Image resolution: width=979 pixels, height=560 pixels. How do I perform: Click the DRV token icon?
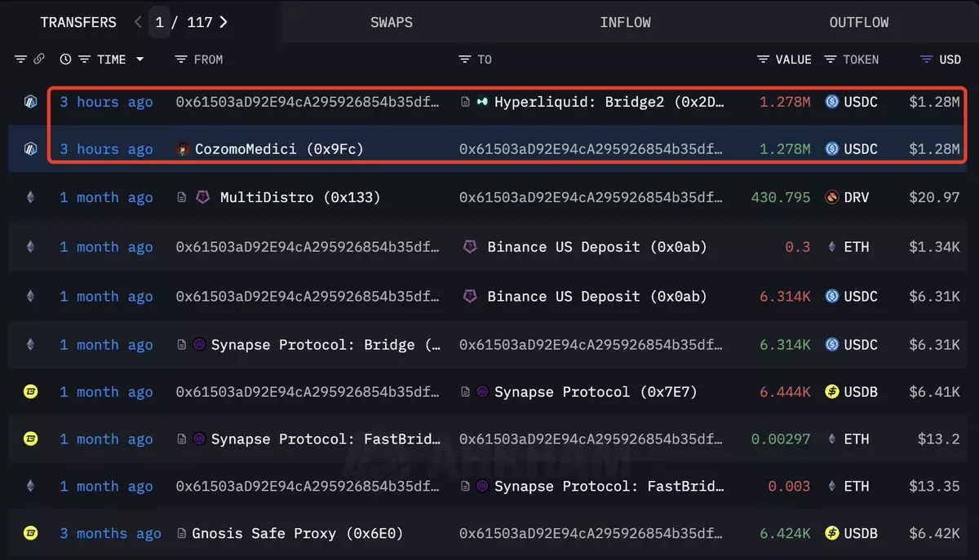click(x=832, y=197)
